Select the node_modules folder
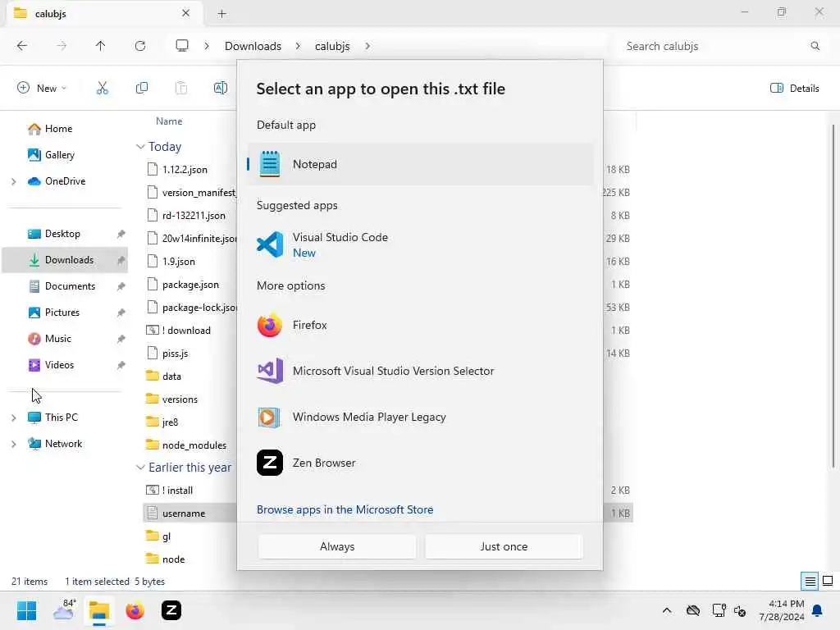840x630 pixels. coord(194,445)
